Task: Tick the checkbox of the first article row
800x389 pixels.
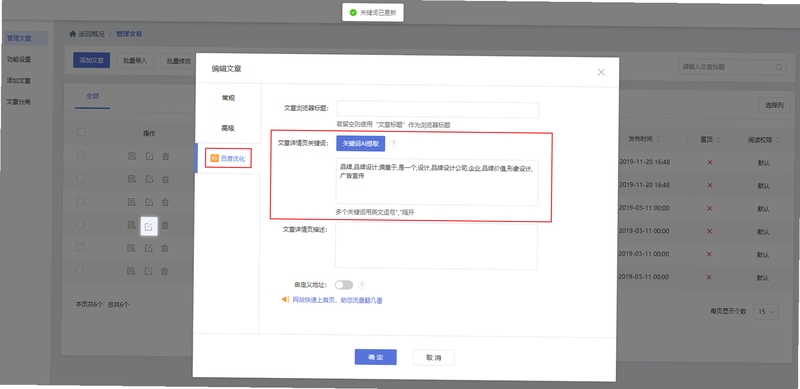Action: coord(81,155)
